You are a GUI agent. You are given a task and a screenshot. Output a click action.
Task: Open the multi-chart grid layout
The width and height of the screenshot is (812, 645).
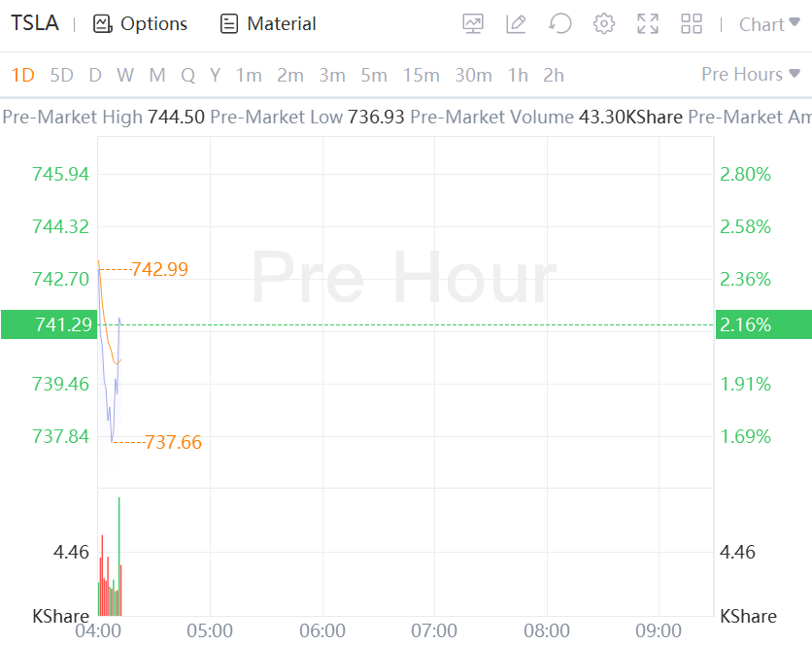[x=692, y=24]
